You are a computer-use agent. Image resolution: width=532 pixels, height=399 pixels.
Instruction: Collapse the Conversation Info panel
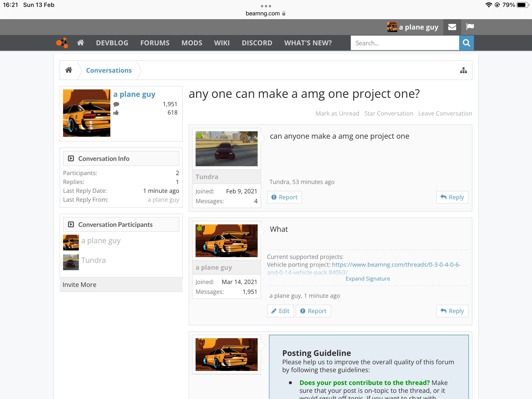[71, 158]
